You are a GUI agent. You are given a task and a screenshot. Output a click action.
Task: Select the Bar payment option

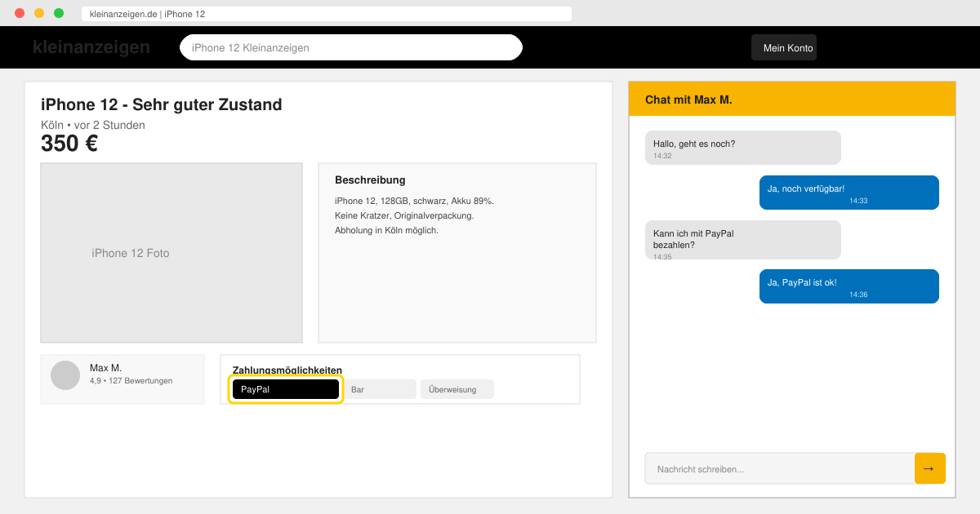(x=380, y=389)
